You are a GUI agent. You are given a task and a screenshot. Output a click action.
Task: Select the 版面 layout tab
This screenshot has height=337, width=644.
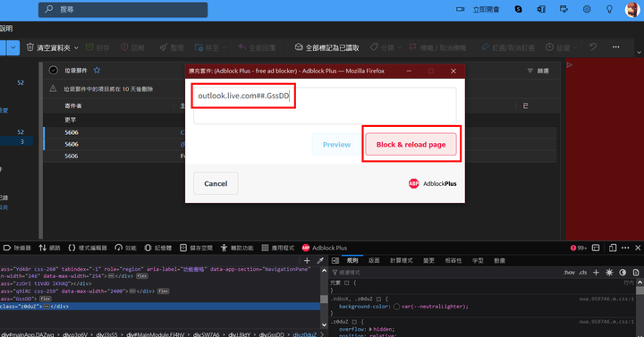click(x=374, y=261)
